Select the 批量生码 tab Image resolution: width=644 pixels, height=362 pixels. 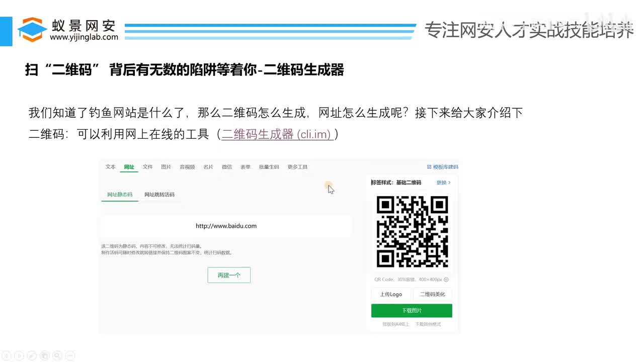pyautogui.click(x=269, y=167)
